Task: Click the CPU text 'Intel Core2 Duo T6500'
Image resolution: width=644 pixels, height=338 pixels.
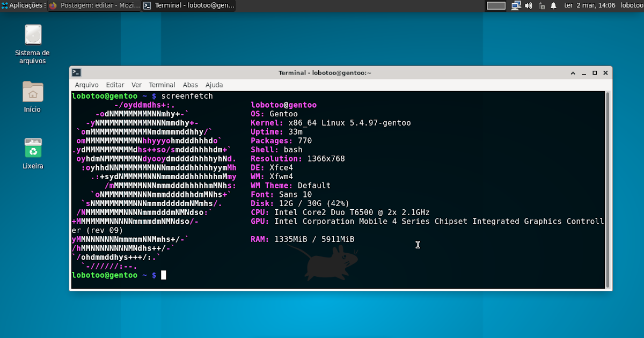Action: click(324, 212)
